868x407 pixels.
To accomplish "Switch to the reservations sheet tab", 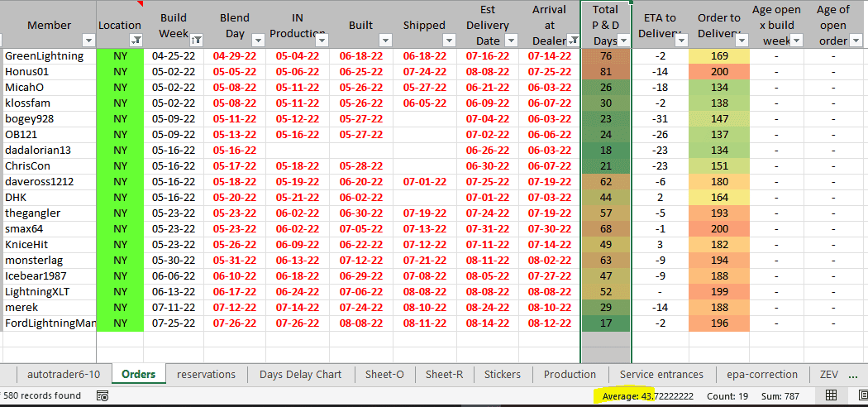I will click(206, 375).
